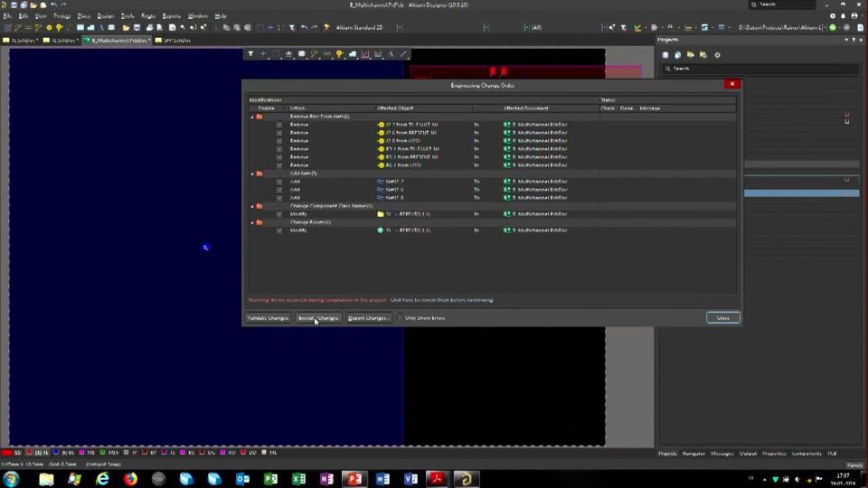Toggle the checkbox for the J7-6 from PRESENT_NI row
868x488 pixels.
[279, 133]
